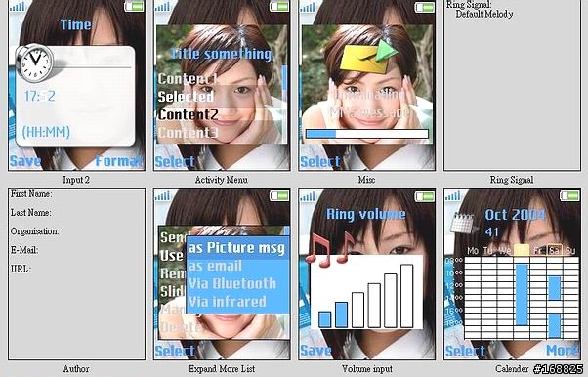This screenshot has width=588, height=377.
Task: Click battery icon in Expand More List preview
Action: pos(279,195)
